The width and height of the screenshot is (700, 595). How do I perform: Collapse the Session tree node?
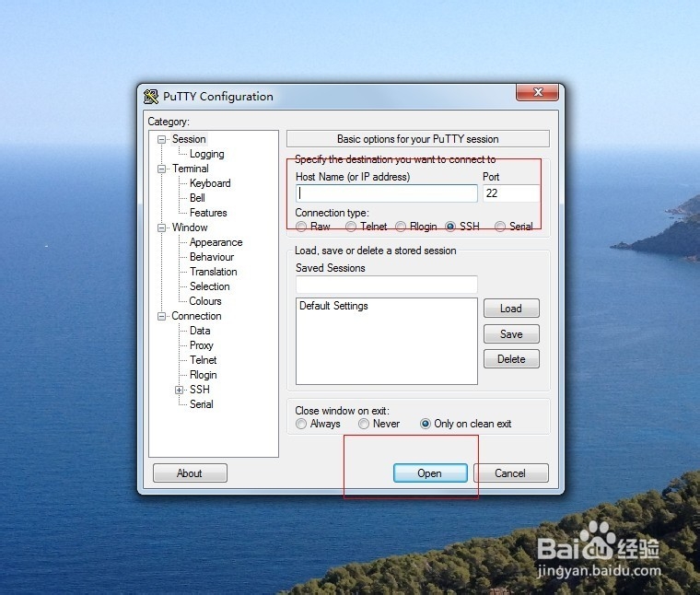point(161,139)
